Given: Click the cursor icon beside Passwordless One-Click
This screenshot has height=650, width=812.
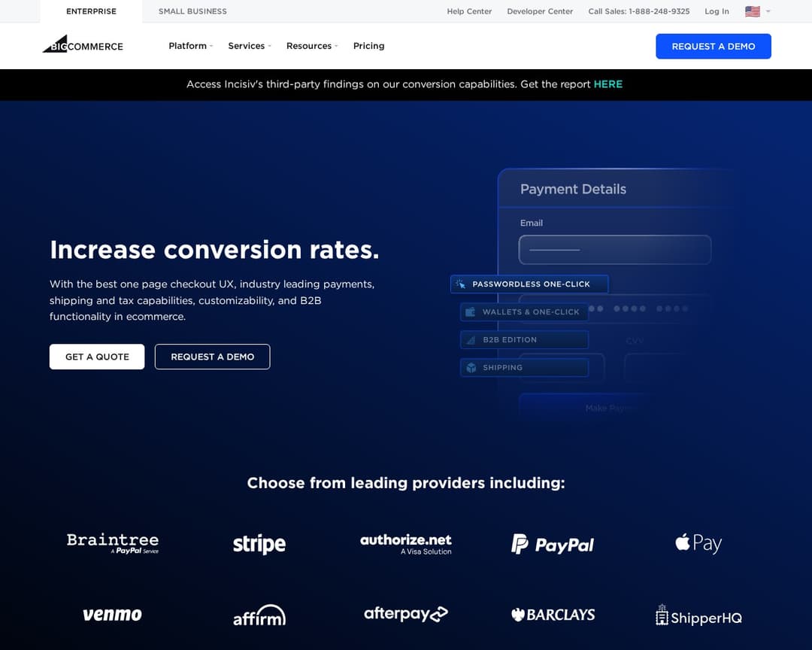Looking at the screenshot, I should (460, 284).
